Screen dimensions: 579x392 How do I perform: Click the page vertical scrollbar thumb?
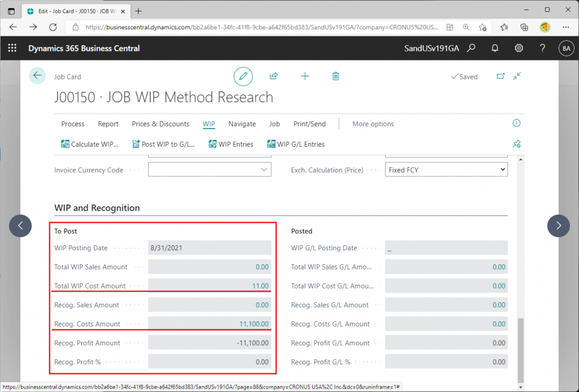pos(521,350)
